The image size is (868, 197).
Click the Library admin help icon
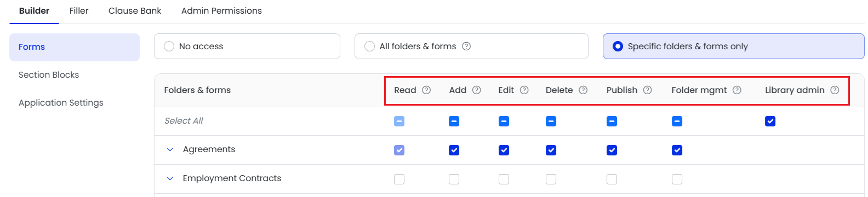tap(835, 90)
